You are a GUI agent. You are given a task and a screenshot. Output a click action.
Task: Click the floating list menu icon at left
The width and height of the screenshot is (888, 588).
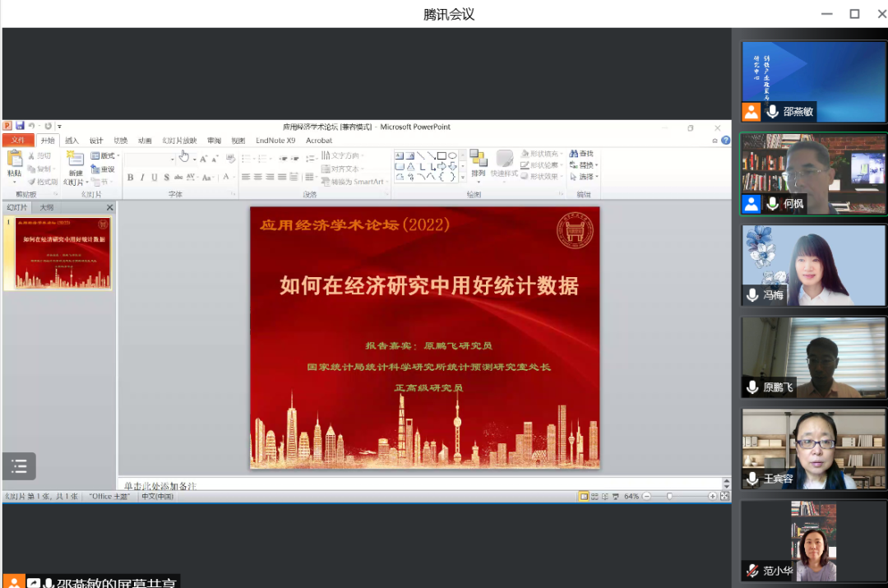19,466
